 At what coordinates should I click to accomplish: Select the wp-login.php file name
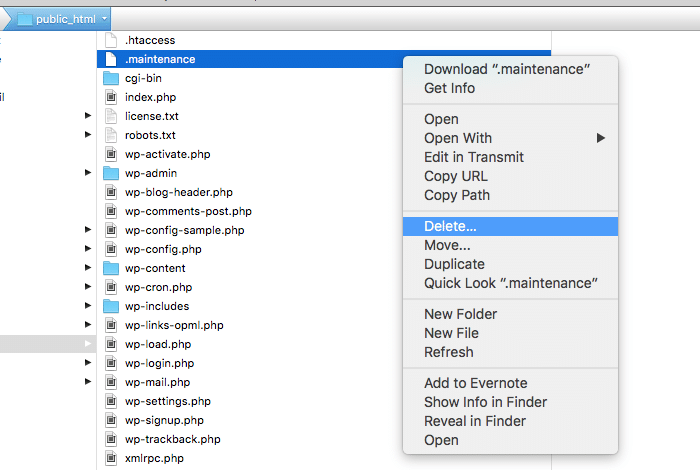tap(159, 363)
